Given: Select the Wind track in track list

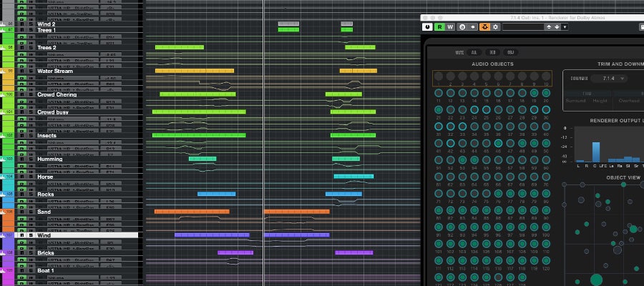Looking at the screenshot, I should (x=72, y=235).
